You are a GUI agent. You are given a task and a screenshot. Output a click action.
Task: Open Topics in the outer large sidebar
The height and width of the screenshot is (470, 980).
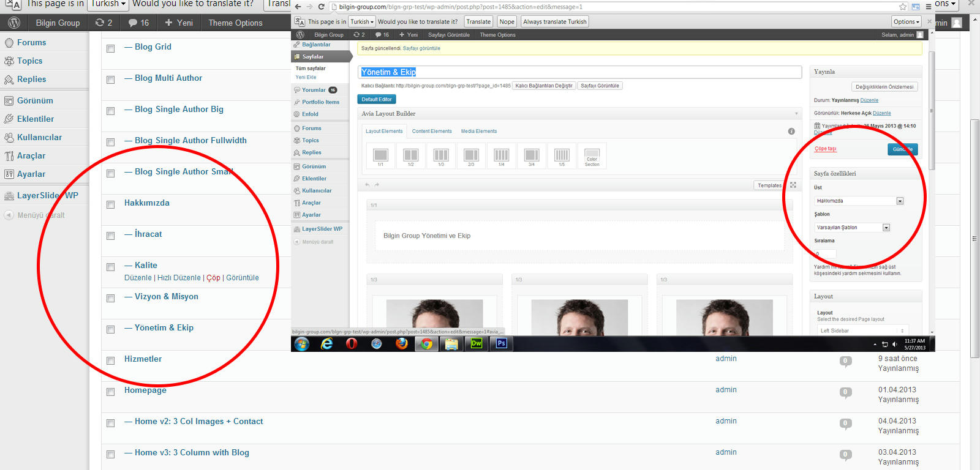(29, 61)
